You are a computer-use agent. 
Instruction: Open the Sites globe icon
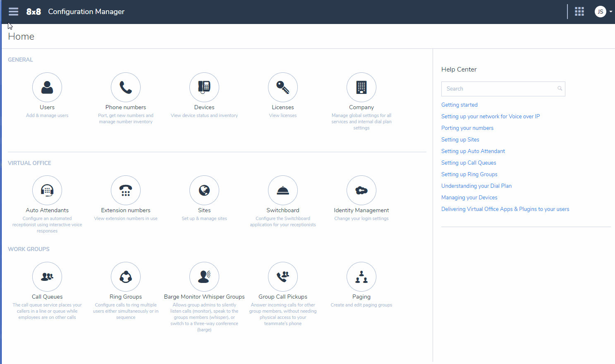pyautogui.click(x=204, y=190)
